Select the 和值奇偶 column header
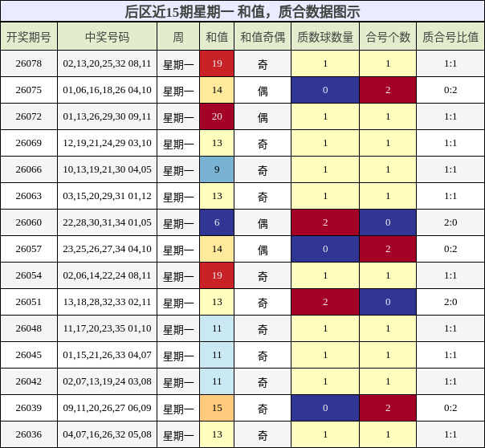 tap(263, 37)
